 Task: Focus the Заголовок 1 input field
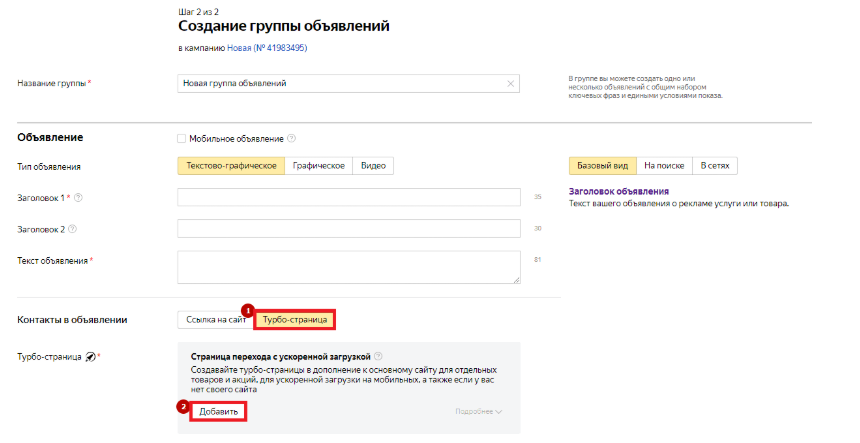tap(349, 197)
